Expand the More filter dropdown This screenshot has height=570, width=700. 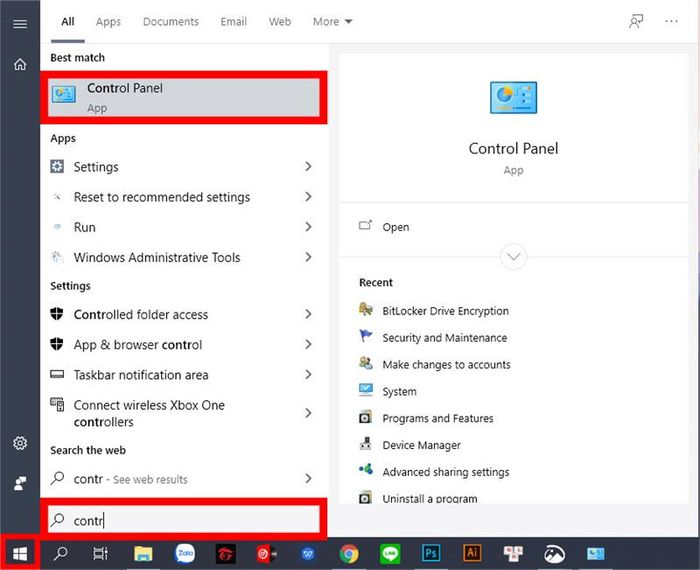(x=332, y=21)
